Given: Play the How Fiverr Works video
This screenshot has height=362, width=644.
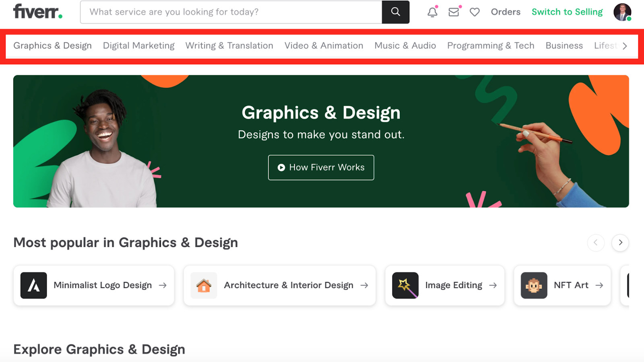Looking at the screenshot, I should click(321, 167).
